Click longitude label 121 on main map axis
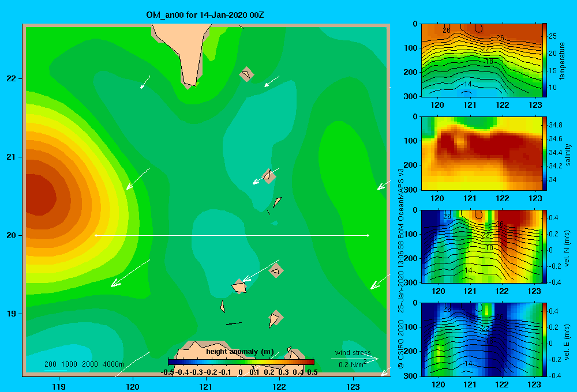The image size is (577, 392). tap(206, 386)
